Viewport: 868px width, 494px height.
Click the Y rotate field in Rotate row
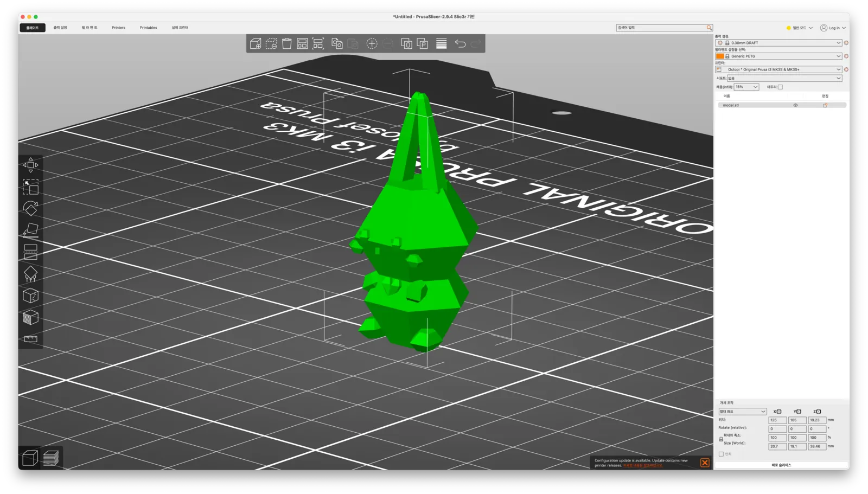(x=797, y=429)
